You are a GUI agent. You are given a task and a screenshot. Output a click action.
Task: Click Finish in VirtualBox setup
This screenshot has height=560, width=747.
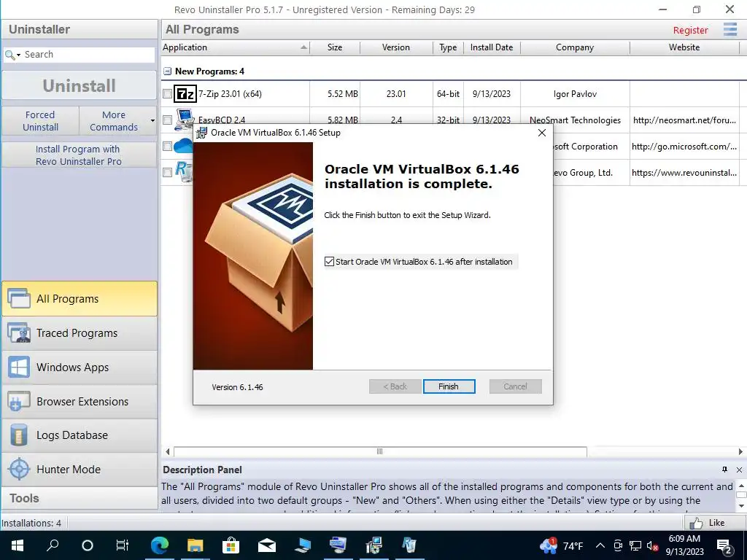[449, 386]
